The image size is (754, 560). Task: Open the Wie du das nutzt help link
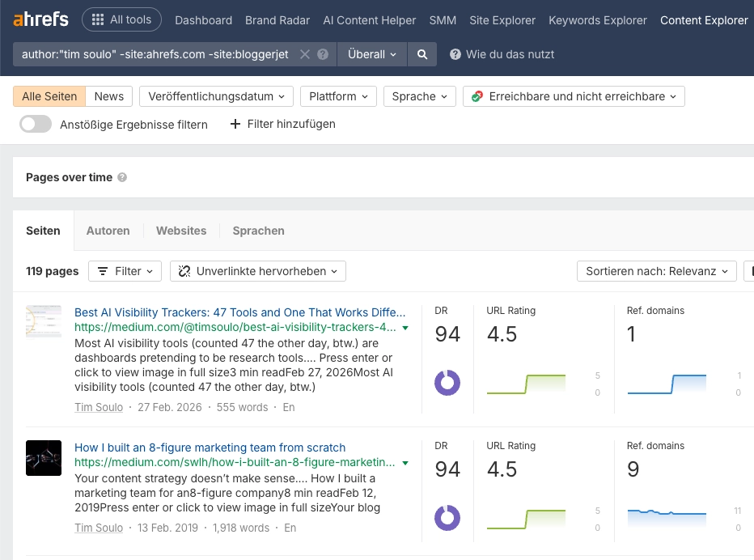pos(502,54)
